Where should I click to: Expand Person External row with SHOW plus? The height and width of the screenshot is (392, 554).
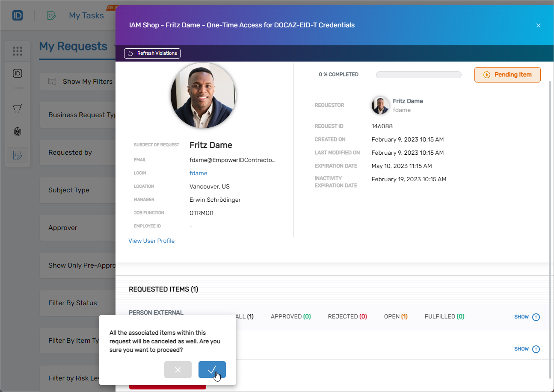pos(536,317)
